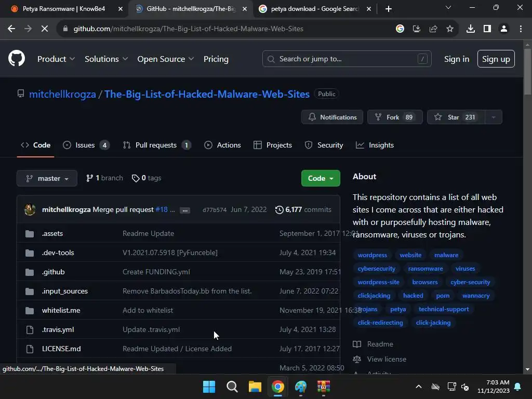Viewport: 532px width, 399px height.
Task: Open File Explorer from the taskbar
Action: coord(255,387)
